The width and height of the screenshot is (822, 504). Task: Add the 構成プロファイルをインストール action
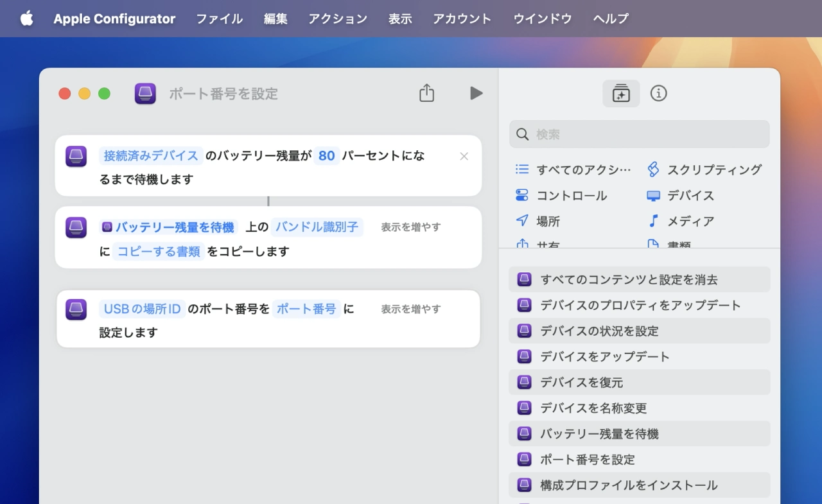tap(628, 485)
